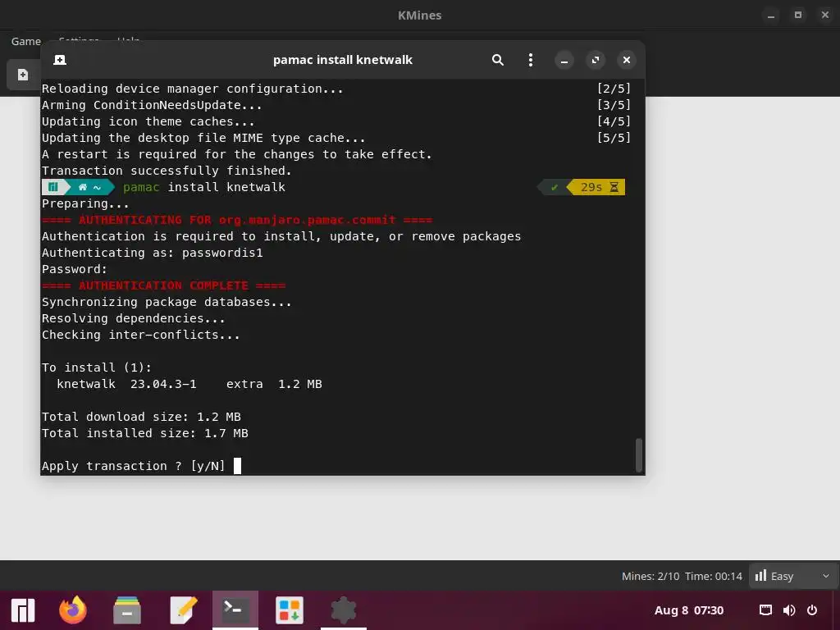This screenshot has width=840, height=630.
Task: Click the network display icon in the system tray
Action: [x=765, y=610]
